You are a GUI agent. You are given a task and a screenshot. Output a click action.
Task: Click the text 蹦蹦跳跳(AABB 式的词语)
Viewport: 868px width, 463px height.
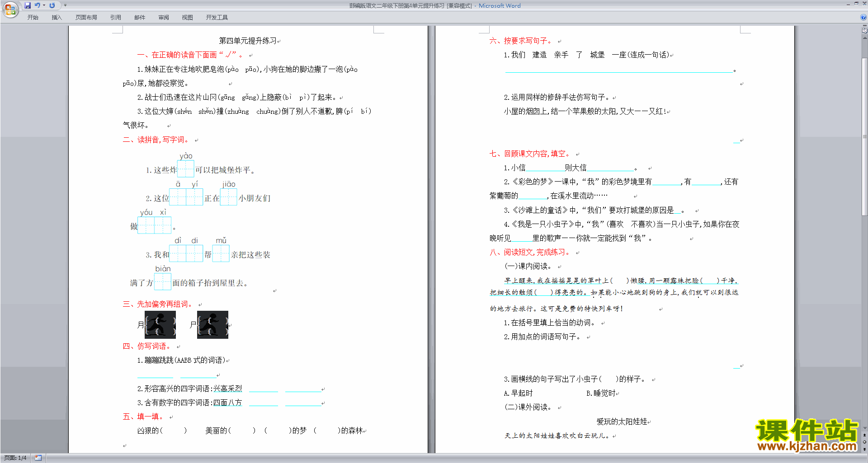184,360
